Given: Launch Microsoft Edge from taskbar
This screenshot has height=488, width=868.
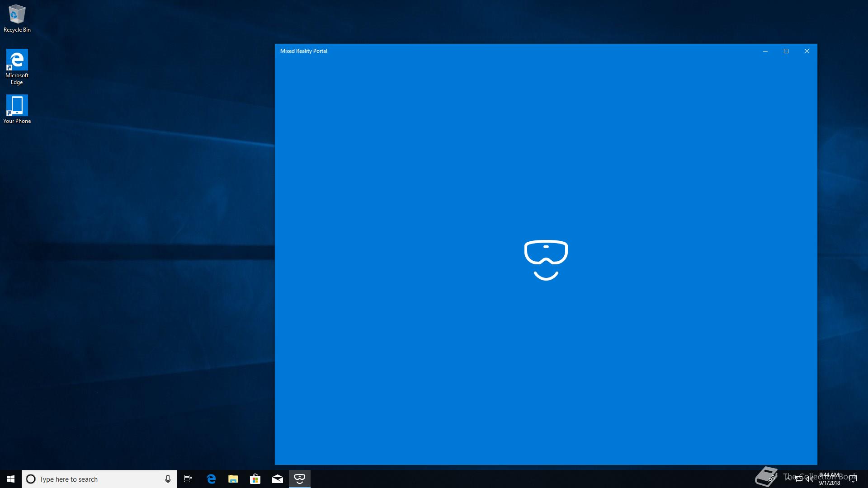Looking at the screenshot, I should [211, 479].
